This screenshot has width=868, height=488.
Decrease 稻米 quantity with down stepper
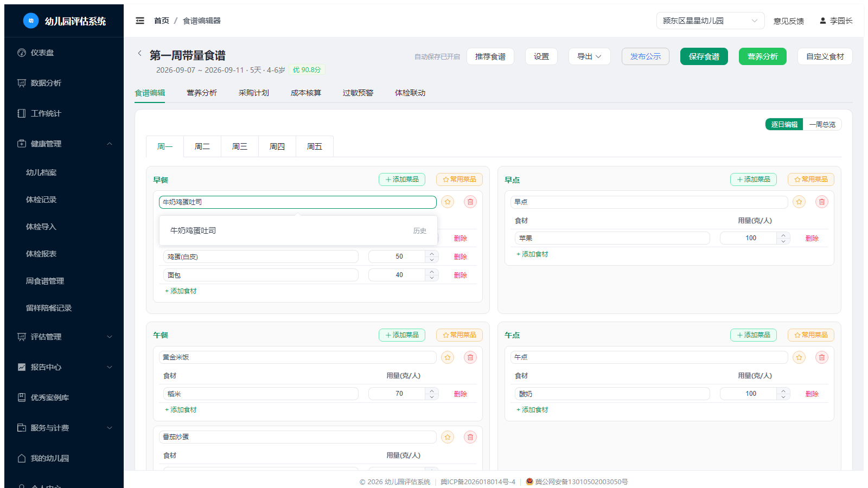pos(432,397)
